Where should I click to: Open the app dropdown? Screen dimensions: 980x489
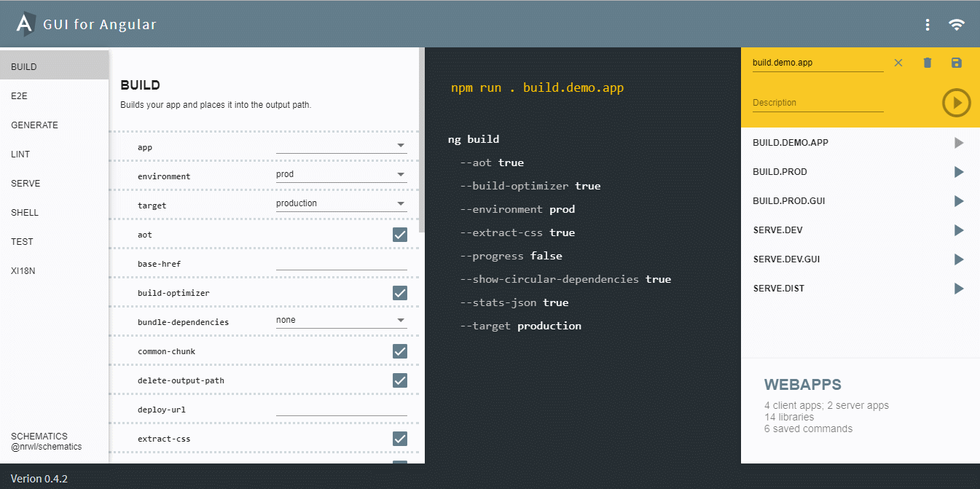click(342, 146)
